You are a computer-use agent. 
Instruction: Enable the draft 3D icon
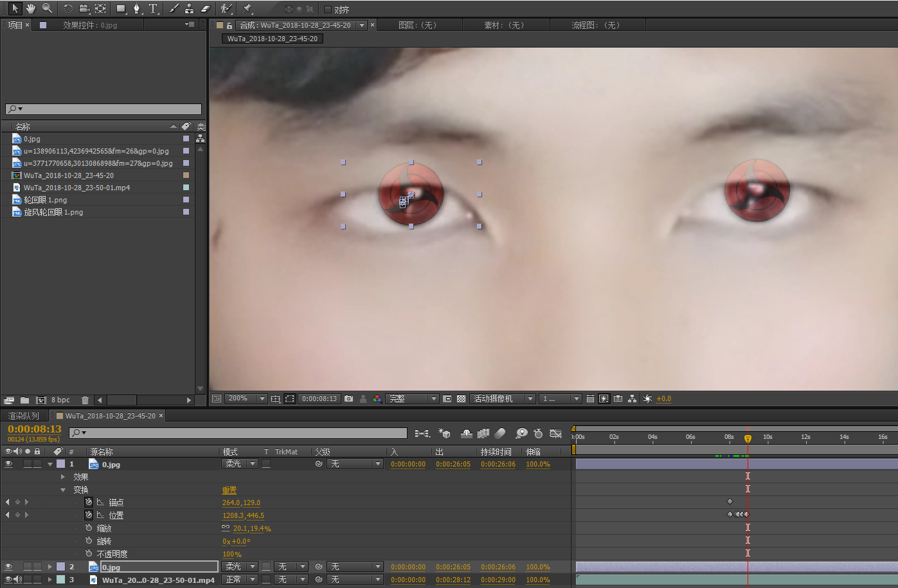(x=444, y=434)
